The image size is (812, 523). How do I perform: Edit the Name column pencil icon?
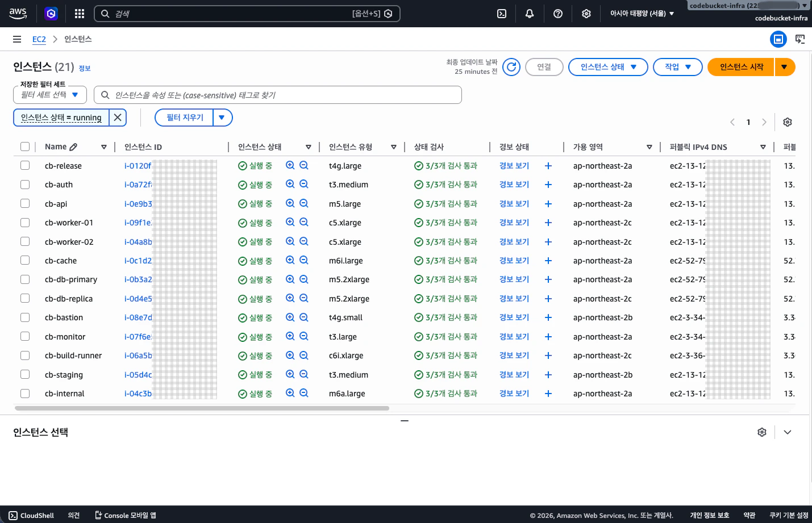point(74,147)
